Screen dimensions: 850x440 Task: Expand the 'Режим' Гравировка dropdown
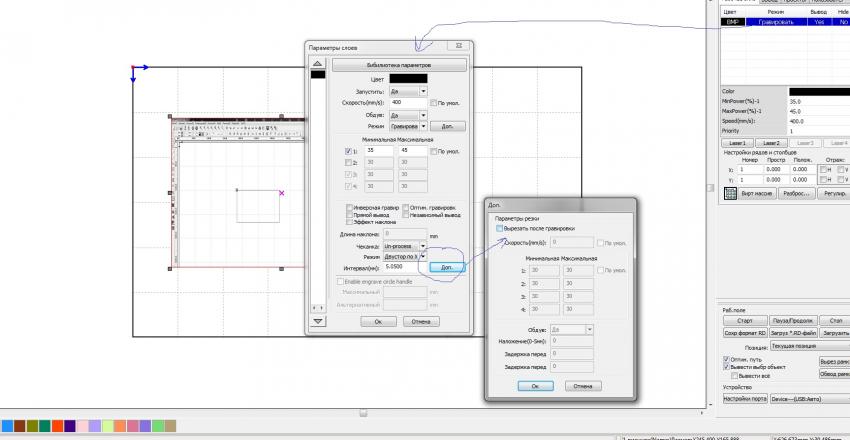pyautogui.click(x=423, y=127)
